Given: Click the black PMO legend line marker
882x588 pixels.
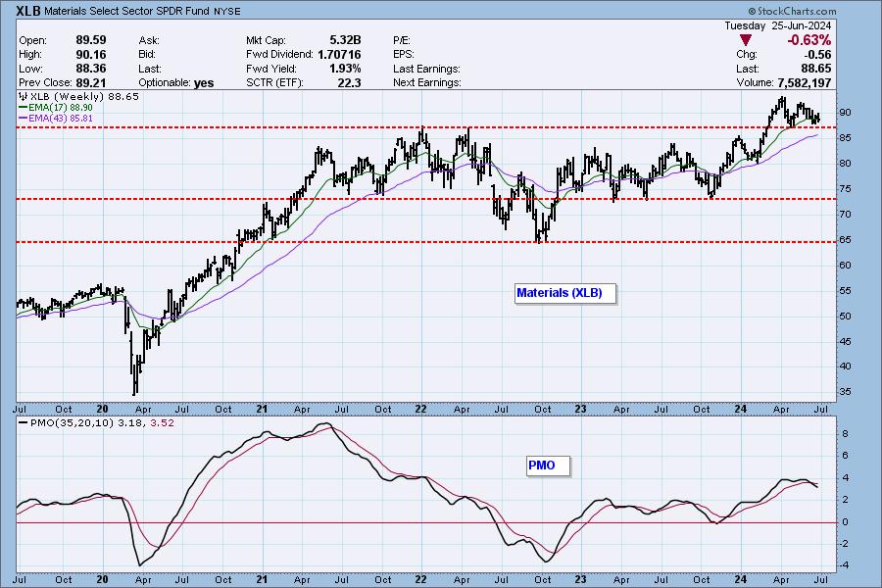Looking at the screenshot, I should (24, 423).
